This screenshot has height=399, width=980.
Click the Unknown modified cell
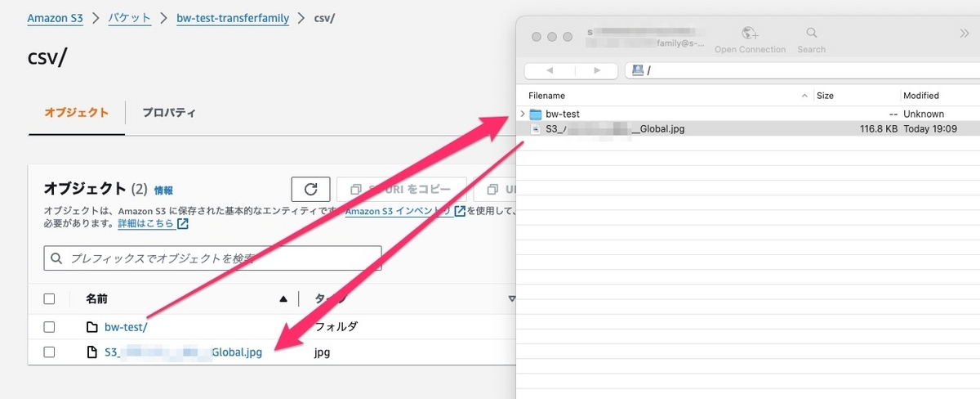pyautogui.click(x=924, y=114)
